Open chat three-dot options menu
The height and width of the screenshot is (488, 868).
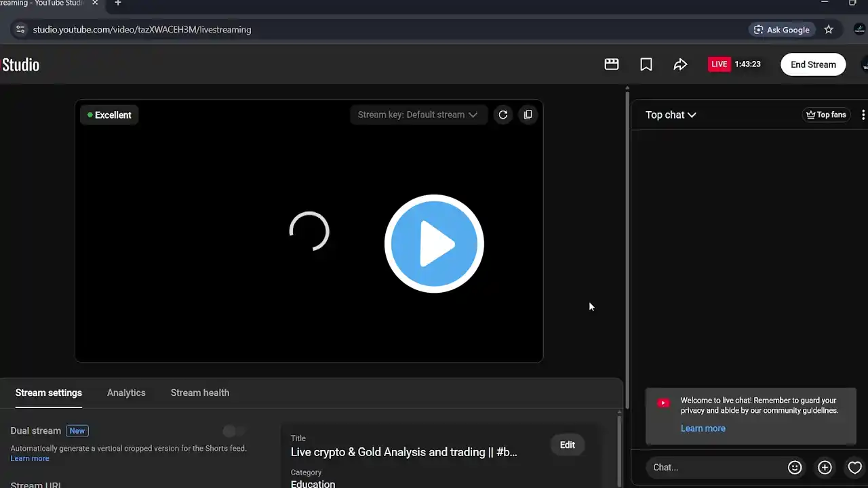(x=863, y=115)
